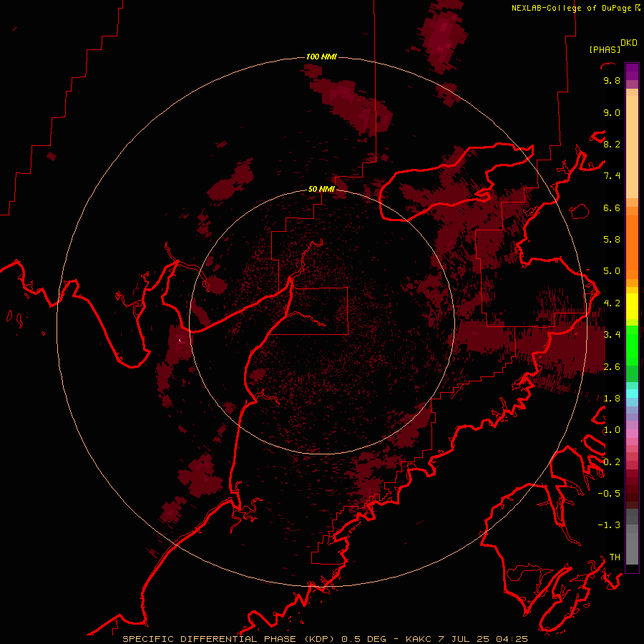
Task: Click the -1.3 value on color scale
Action: coord(609,526)
